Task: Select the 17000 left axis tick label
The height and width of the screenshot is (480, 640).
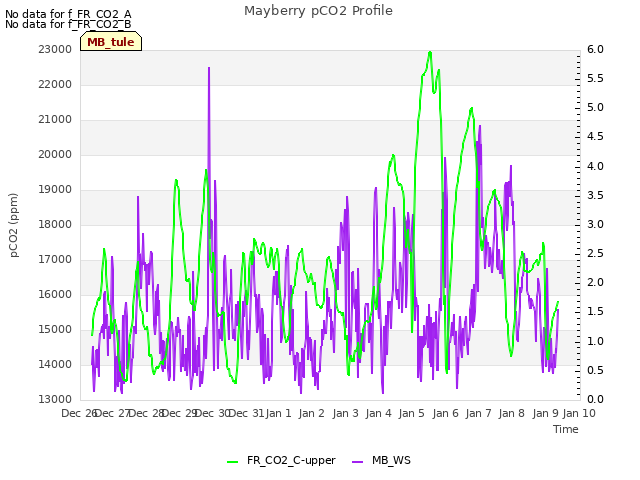Action: 55,260
